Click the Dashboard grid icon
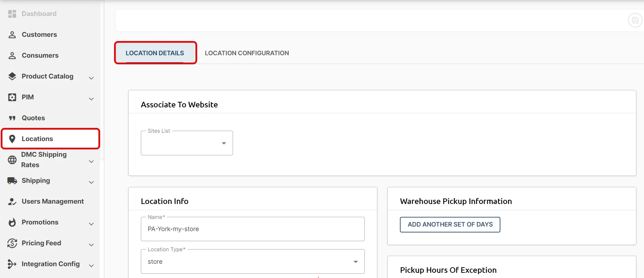The width and height of the screenshot is (644, 278). 12,14
